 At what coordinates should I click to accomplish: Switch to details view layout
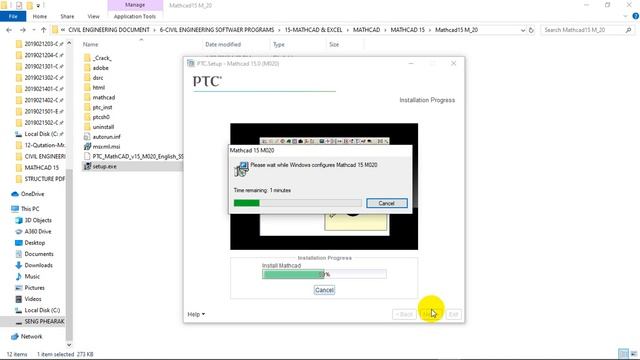click(623, 354)
